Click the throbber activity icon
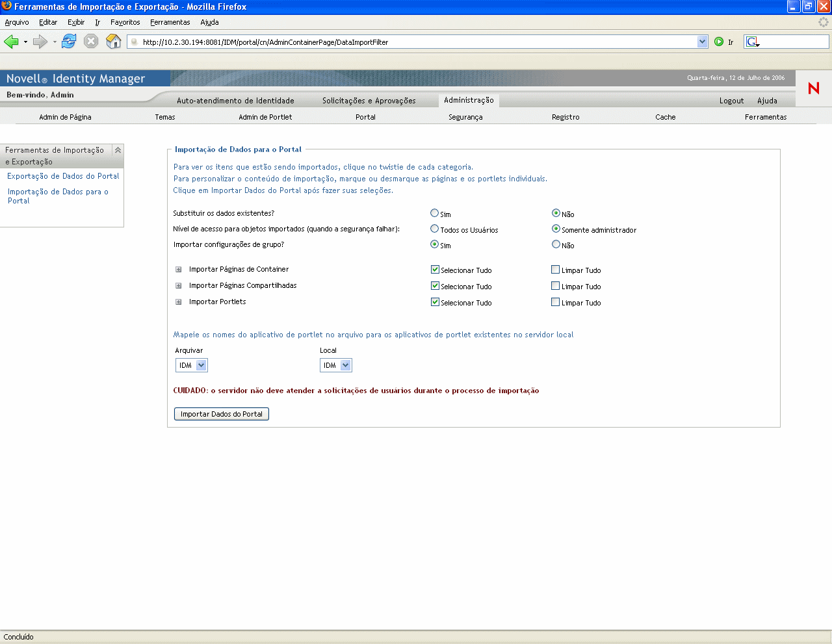 coord(824,22)
